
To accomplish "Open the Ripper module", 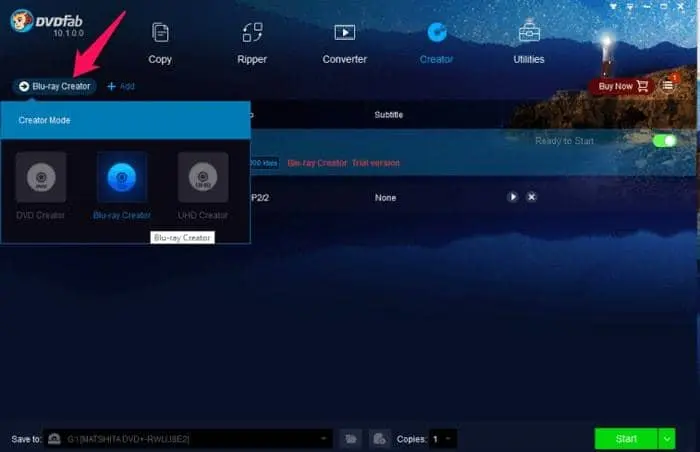I will tap(252, 43).
